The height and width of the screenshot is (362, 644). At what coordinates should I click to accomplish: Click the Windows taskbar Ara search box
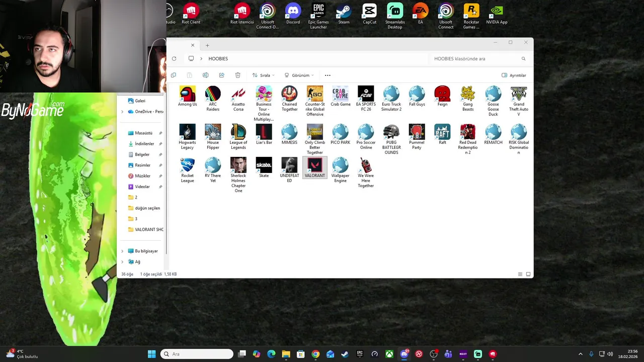197,354
